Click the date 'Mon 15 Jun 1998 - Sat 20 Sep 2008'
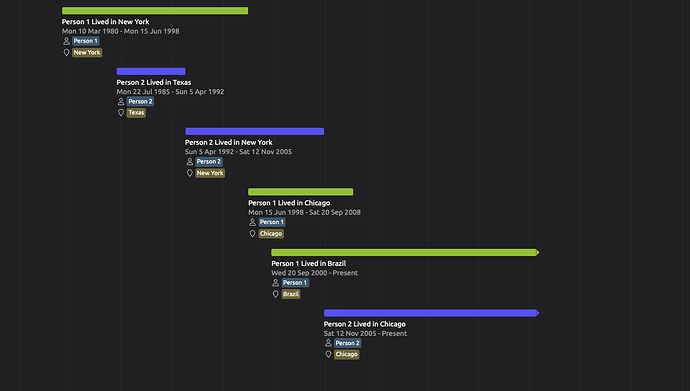 pos(305,212)
